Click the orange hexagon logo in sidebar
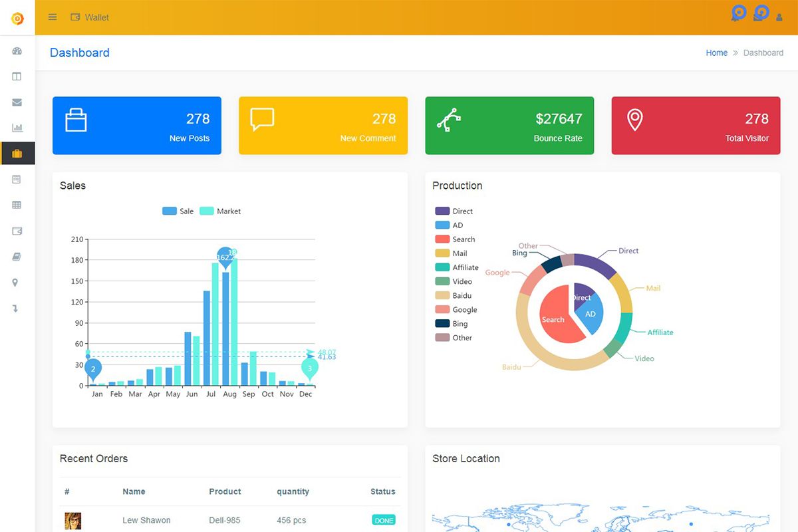The image size is (798, 532). 17,18
